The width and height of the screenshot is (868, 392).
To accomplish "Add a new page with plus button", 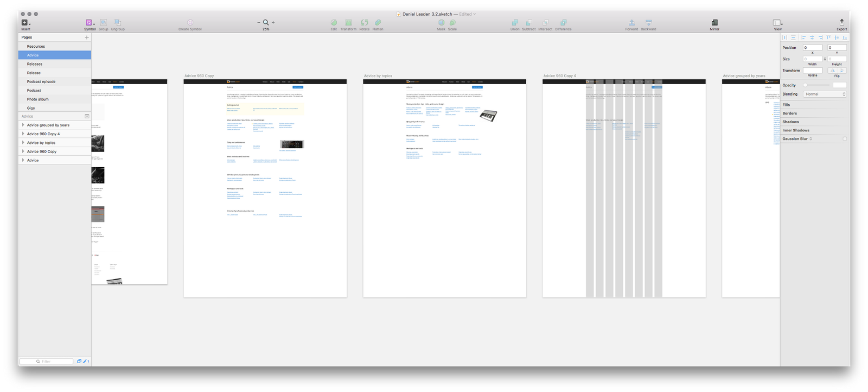I will pos(87,37).
